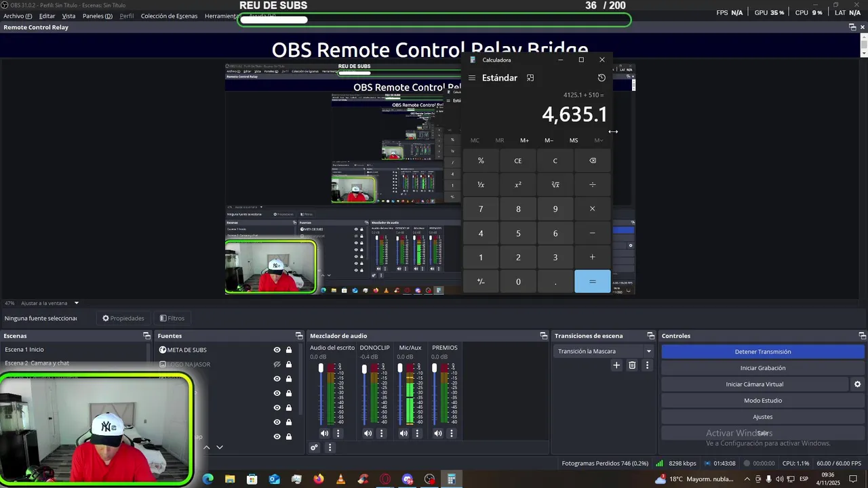Click the Calculator equals key
Viewport: 868px width, 488px height.
pyautogui.click(x=592, y=281)
